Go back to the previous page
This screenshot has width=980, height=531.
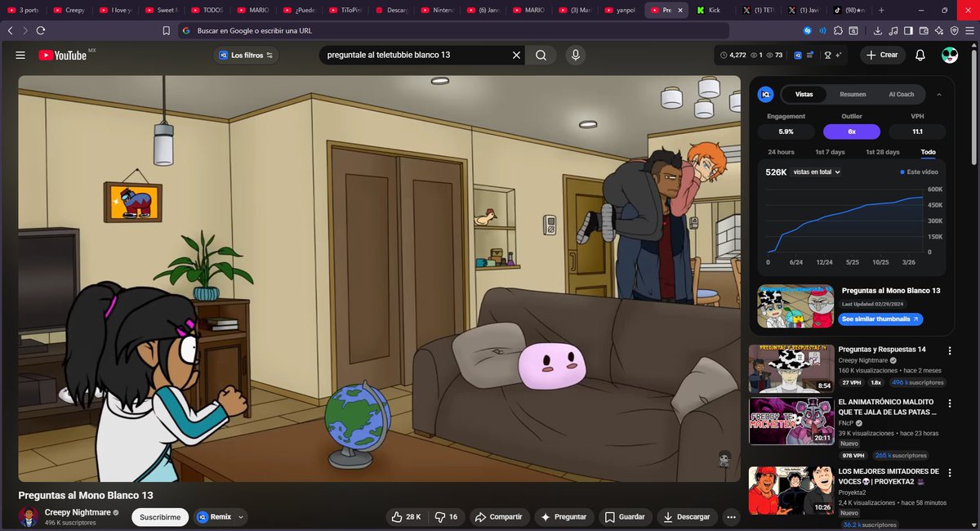[x=10, y=30]
